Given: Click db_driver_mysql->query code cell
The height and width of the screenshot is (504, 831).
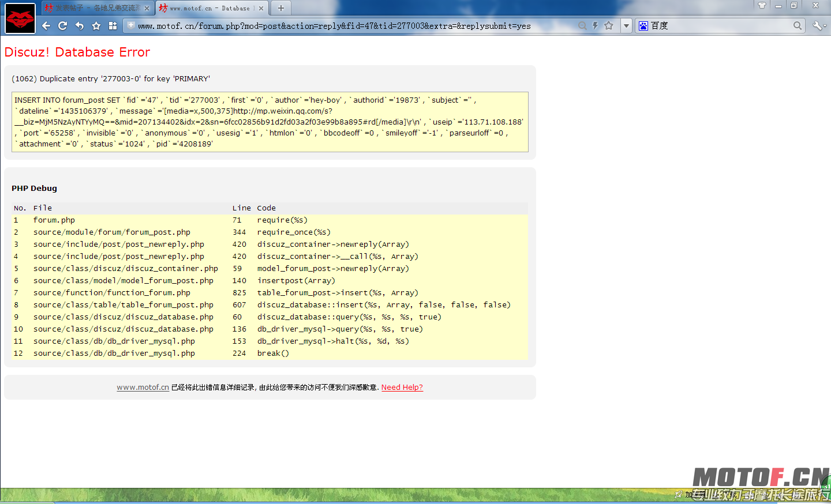Looking at the screenshot, I should (340, 329).
